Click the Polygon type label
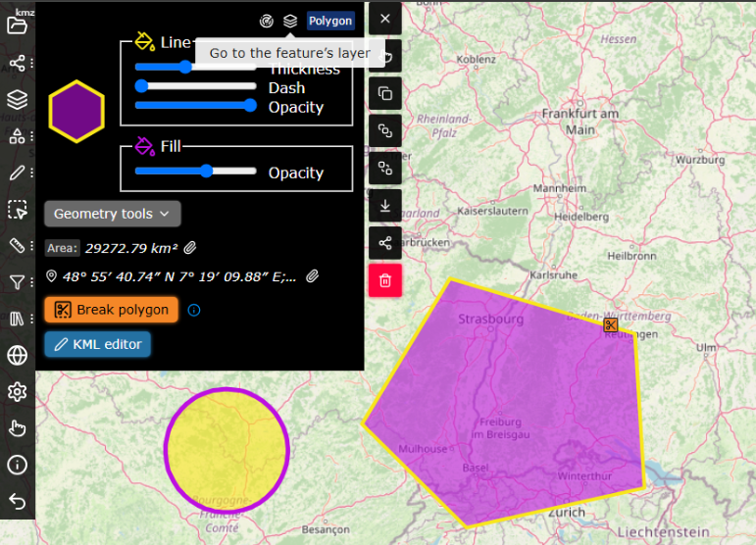The image size is (756, 545). tap(330, 21)
